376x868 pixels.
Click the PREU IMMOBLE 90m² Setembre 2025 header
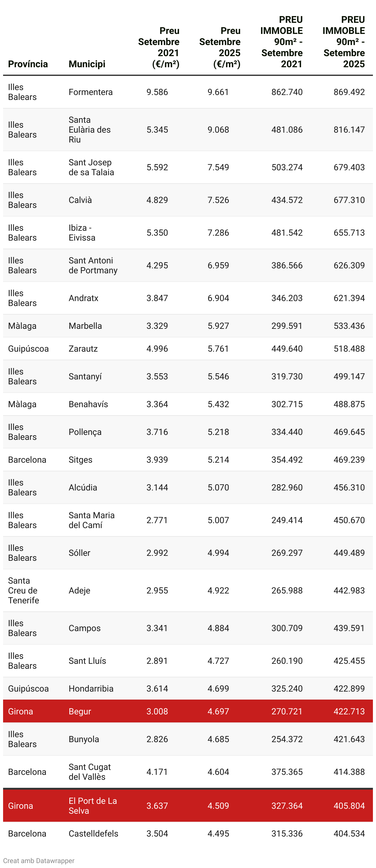click(343, 42)
